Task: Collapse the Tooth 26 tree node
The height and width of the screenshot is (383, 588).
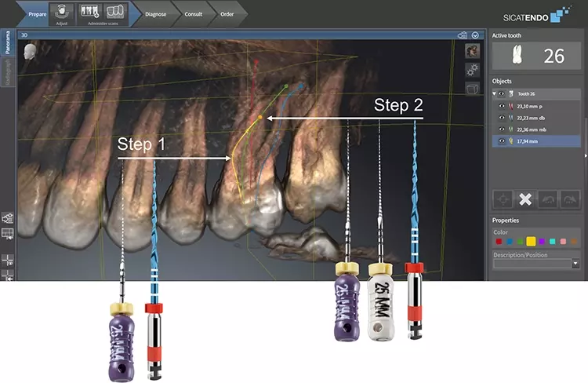Action: tap(495, 93)
